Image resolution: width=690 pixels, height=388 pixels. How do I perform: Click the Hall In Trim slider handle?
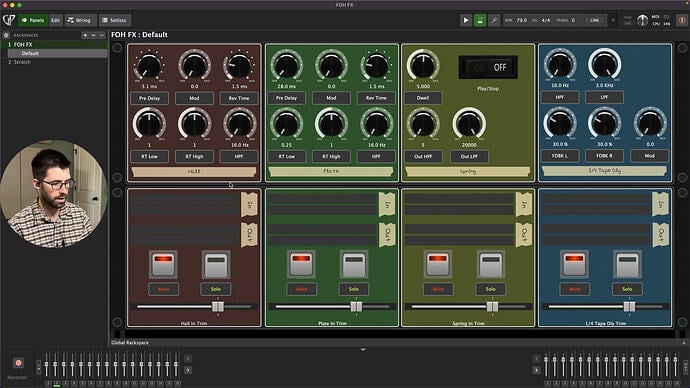click(x=218, y=307)
